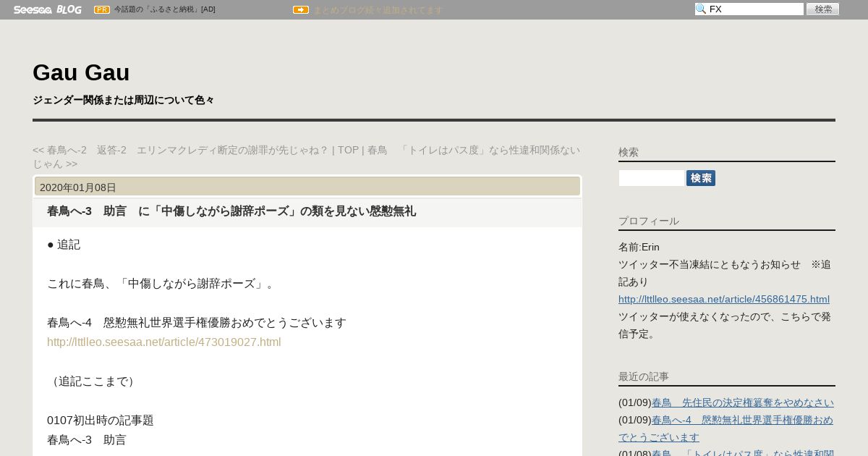Select the tagline ジェンダー関係または周辺について色々

tap(123, 100)
